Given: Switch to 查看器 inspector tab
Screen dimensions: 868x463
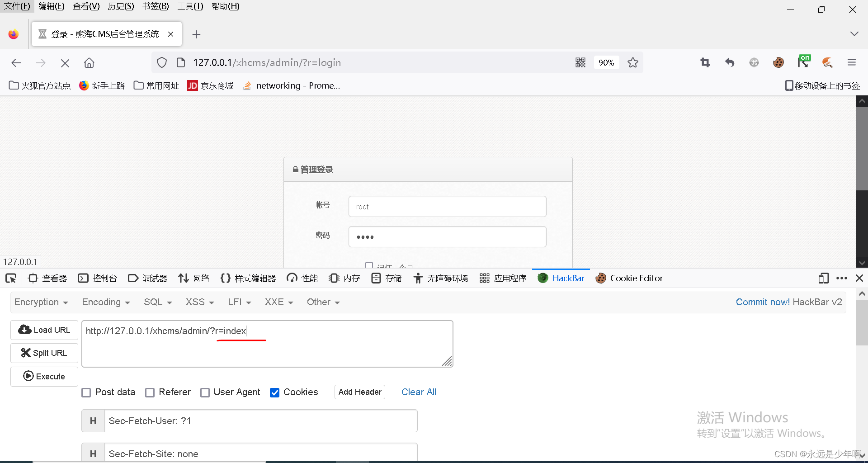Looking at the screenshot, I should [47, 278].
